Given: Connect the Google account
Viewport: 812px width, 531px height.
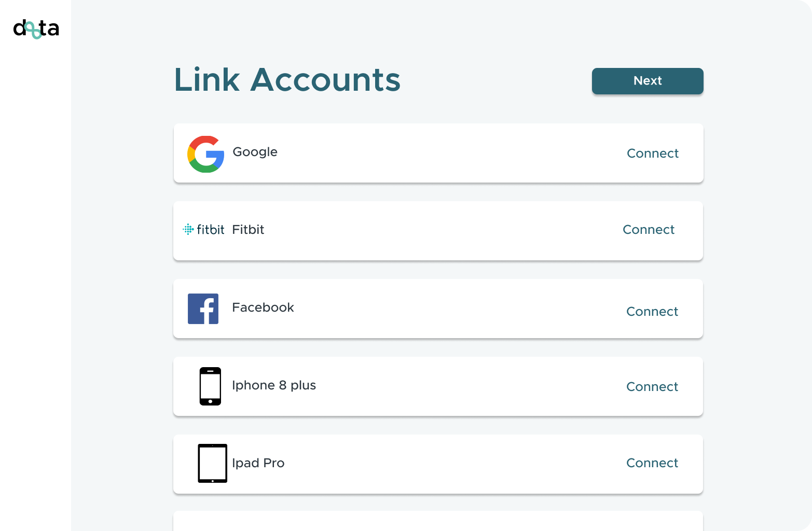Looking at the screenshot, I should [653, 153].
